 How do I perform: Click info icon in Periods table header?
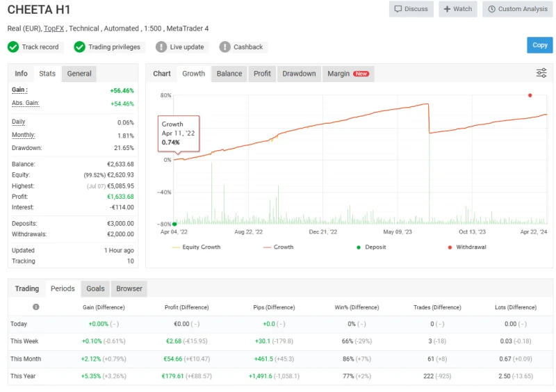pyautogui.click(x=36, y=307)
